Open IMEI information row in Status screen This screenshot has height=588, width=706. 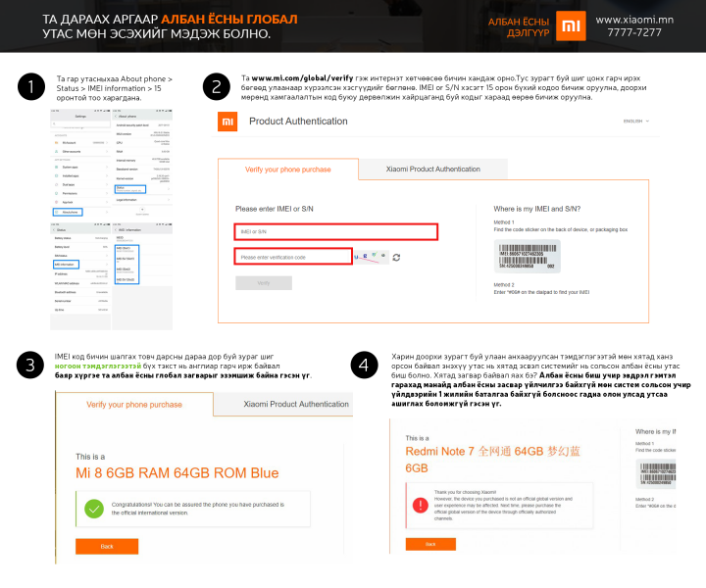coord(80,265)
